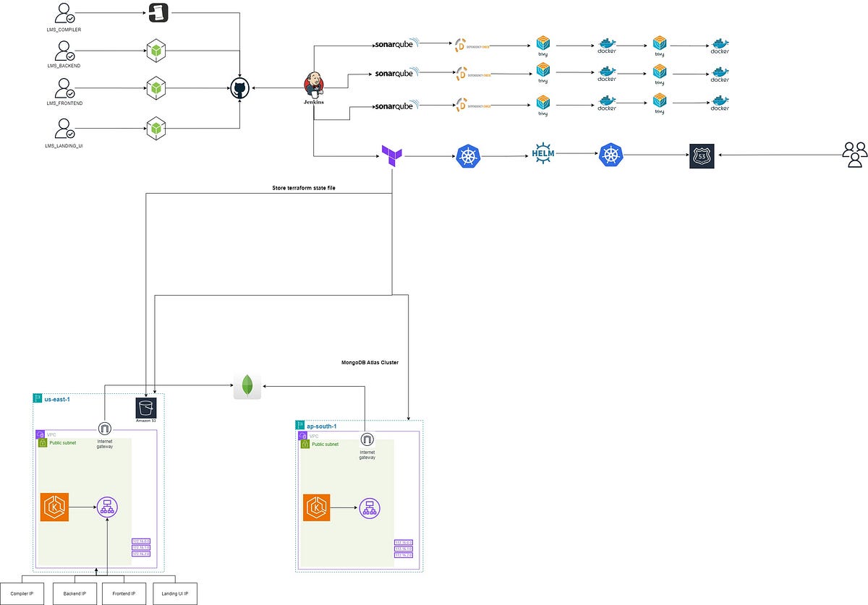The width and height of the screenshot is (868, 605).
Task: Click the Landing UI IP box
Action: click(x=174, y=593)
